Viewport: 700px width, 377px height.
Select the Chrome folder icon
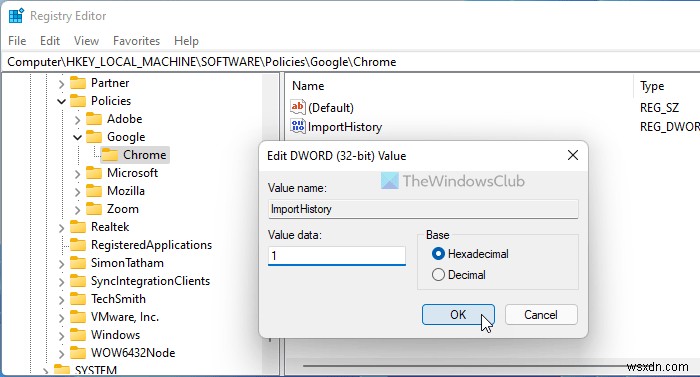point(110,155)
